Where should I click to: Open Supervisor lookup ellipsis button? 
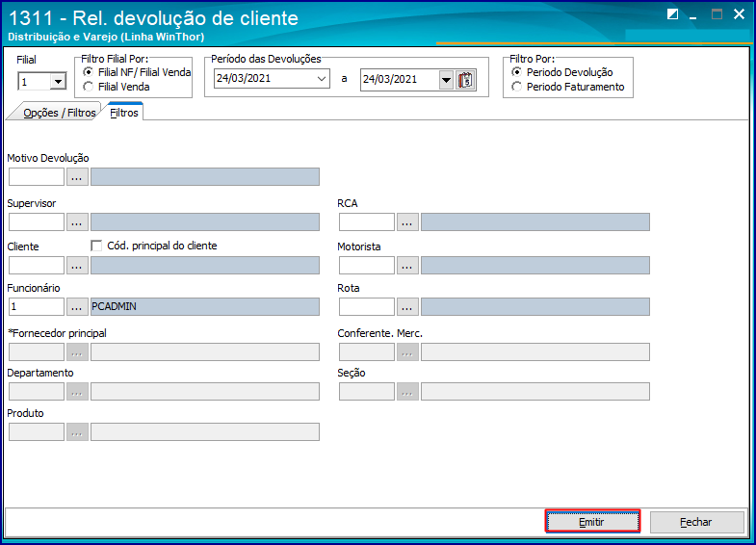[77, 222]
